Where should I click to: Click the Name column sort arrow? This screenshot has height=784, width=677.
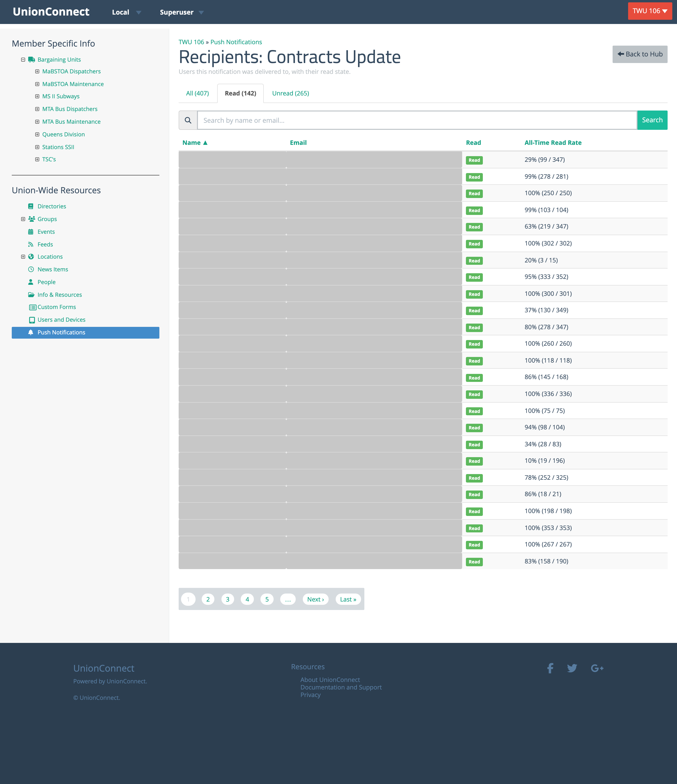pyautogui.click(x=205, y=143)
